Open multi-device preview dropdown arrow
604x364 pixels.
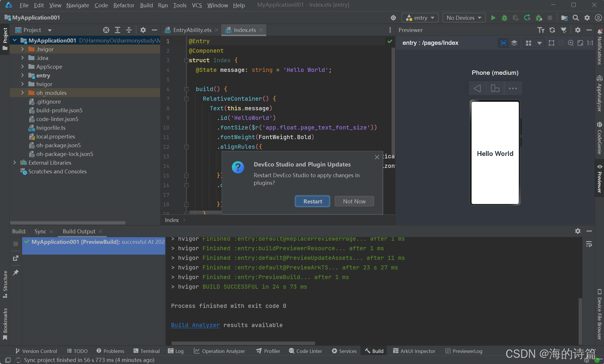[539, 43]
